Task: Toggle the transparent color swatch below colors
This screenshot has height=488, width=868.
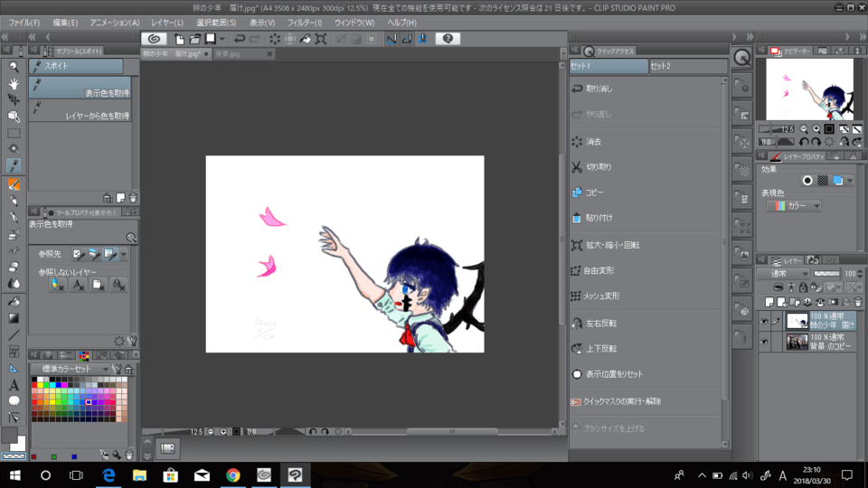Action: tap(12, 457)
